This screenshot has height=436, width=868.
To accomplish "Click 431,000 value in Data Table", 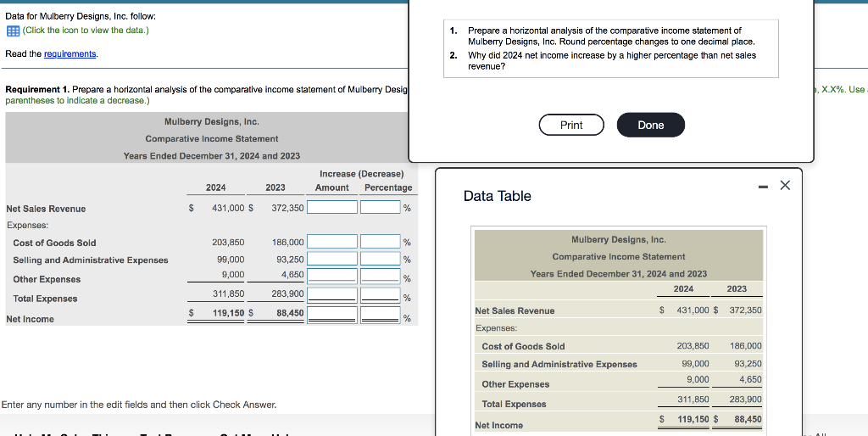I will pos(693,310).
